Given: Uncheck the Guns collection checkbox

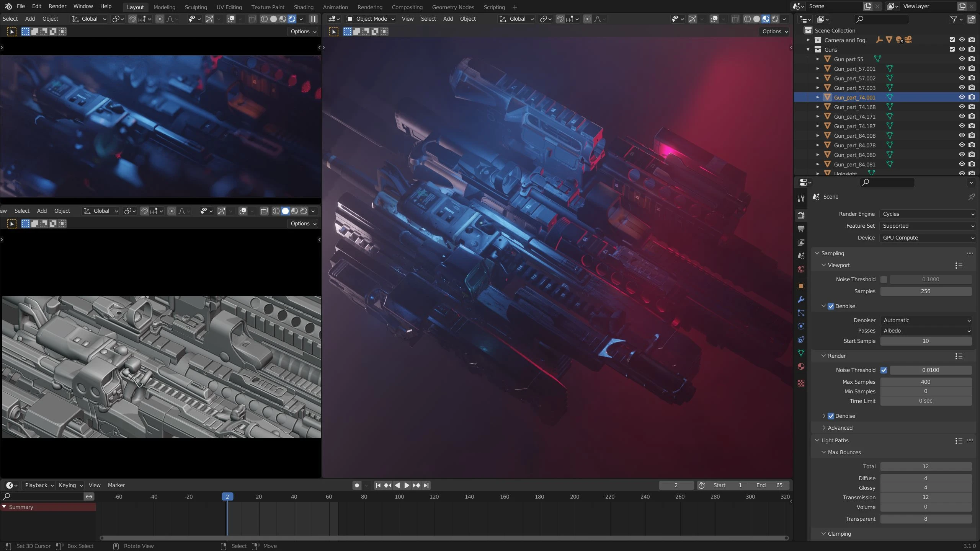Looking at the screenshot, I should tap(952, 49).
